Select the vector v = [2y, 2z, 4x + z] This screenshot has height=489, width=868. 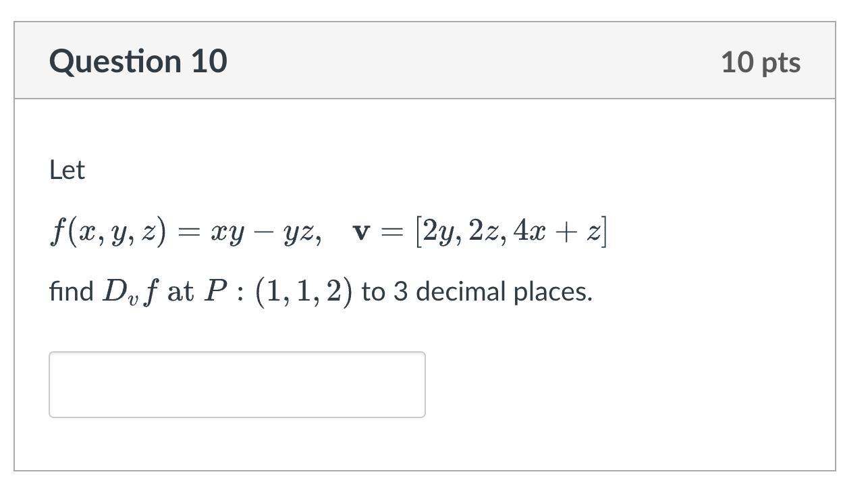click(481, 232)
